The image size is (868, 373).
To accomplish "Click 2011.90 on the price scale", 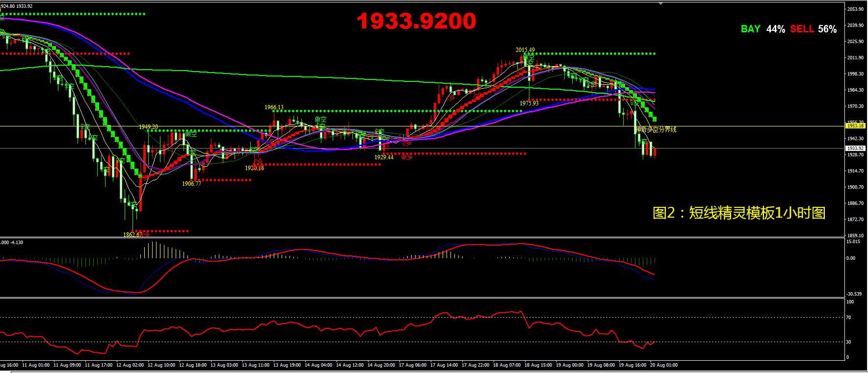I will coord(855,58).
